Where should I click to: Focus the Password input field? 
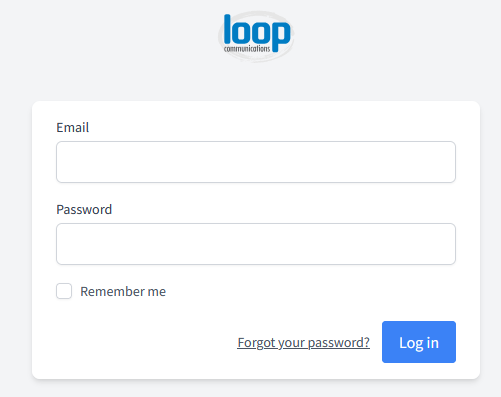tap(256, 244)
